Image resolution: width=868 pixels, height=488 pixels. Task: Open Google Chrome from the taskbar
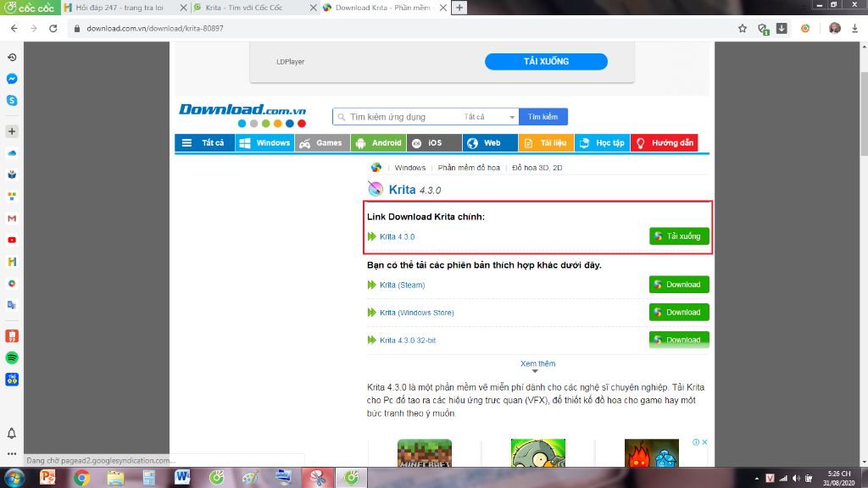point(81,478)
